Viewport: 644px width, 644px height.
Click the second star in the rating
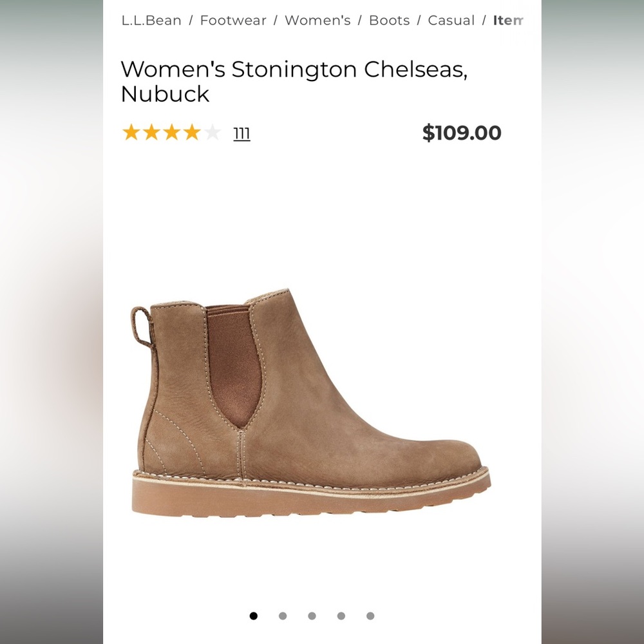click(x=151, y=132)
